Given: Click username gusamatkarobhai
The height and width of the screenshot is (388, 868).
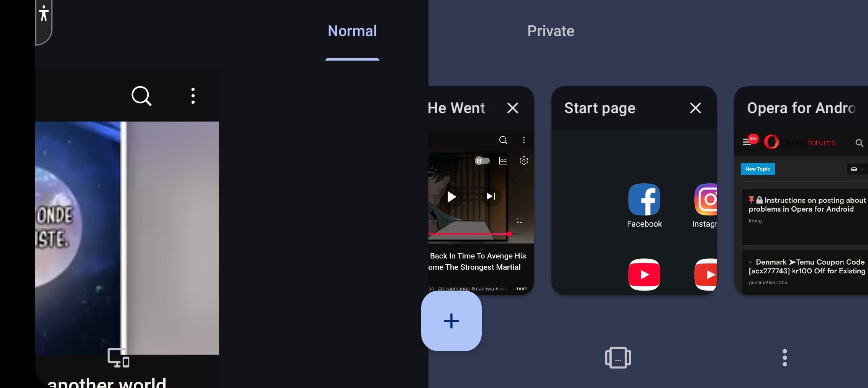Looking at the screenshot, I should [x=768, y=283].
